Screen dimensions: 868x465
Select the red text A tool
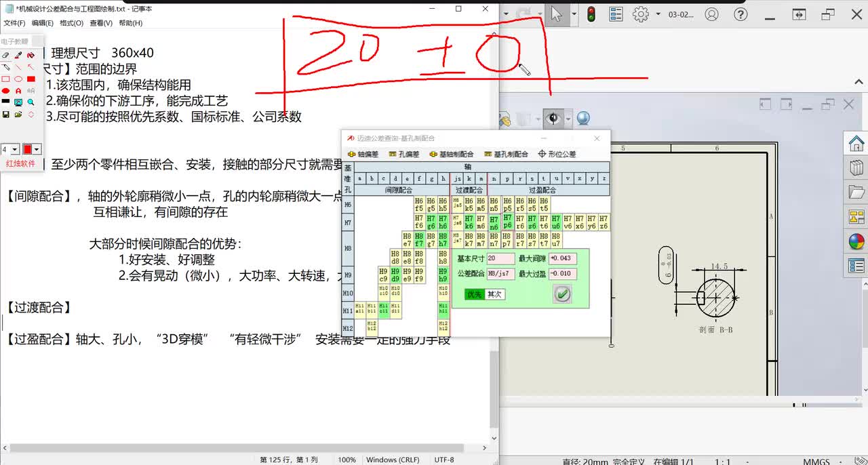[18, 90]
